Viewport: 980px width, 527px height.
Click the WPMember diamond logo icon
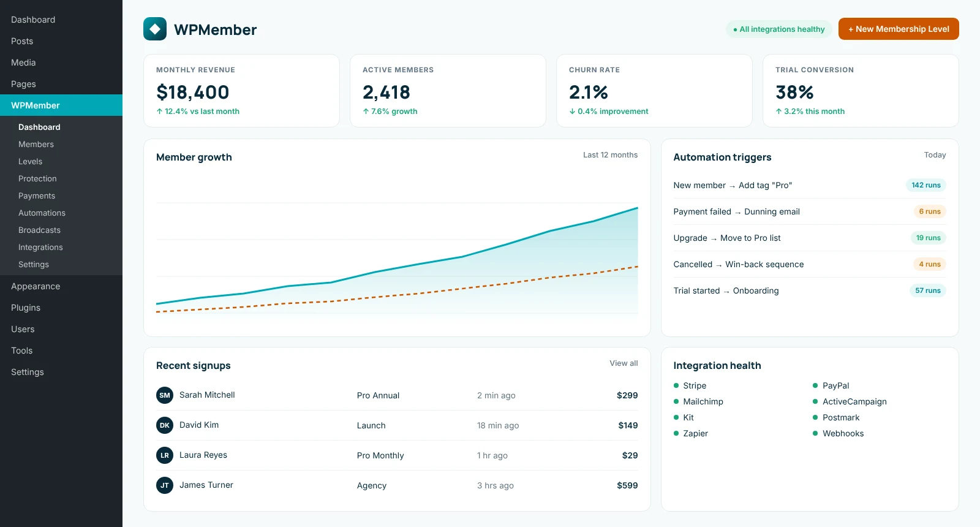(155, 29)
